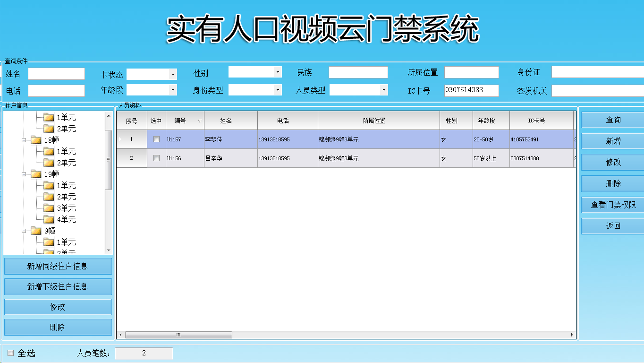Click the 性别 column header in the table

[x=456, y=121]
